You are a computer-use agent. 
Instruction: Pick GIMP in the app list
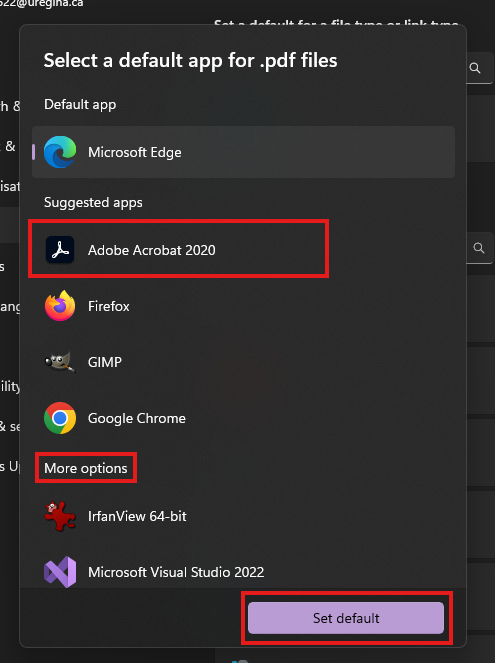coord(243,362)
